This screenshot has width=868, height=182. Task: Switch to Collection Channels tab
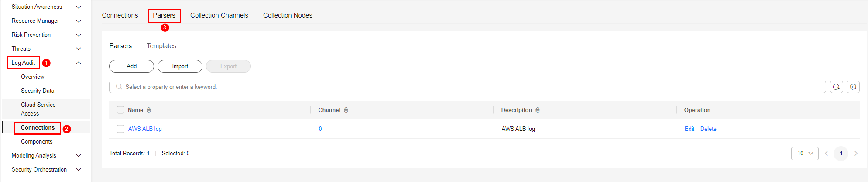[219, 15]
